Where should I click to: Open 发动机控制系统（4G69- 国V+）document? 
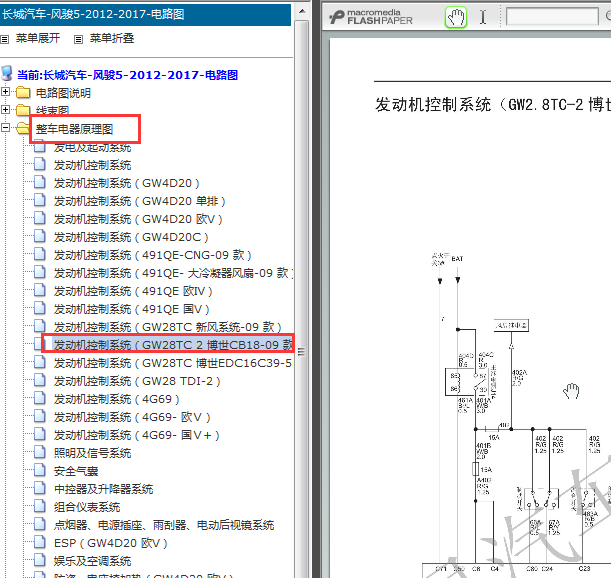coord(137,435)
